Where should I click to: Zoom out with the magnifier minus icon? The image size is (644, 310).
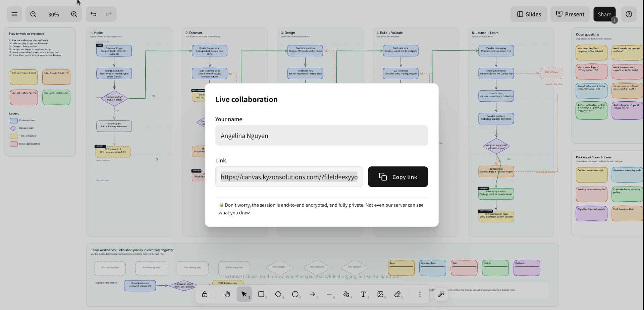click(33, 14)
